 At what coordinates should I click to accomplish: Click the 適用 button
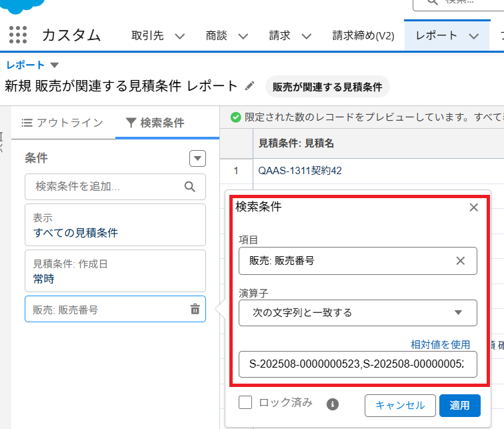coord(459,406)
